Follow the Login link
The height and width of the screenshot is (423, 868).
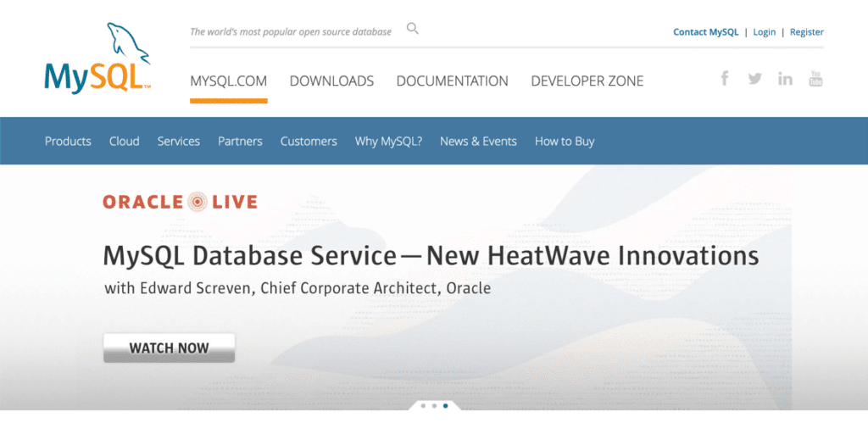click(764, 32)
